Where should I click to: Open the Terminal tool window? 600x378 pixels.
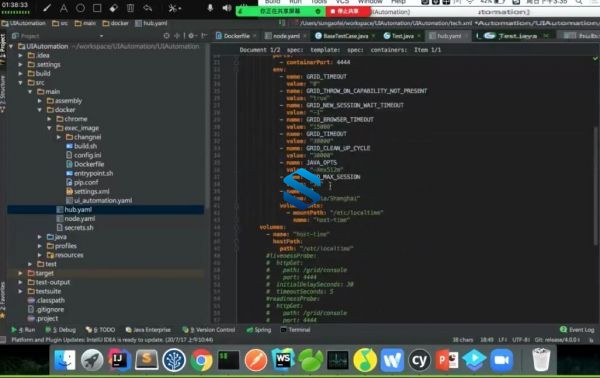coord(296,329)
